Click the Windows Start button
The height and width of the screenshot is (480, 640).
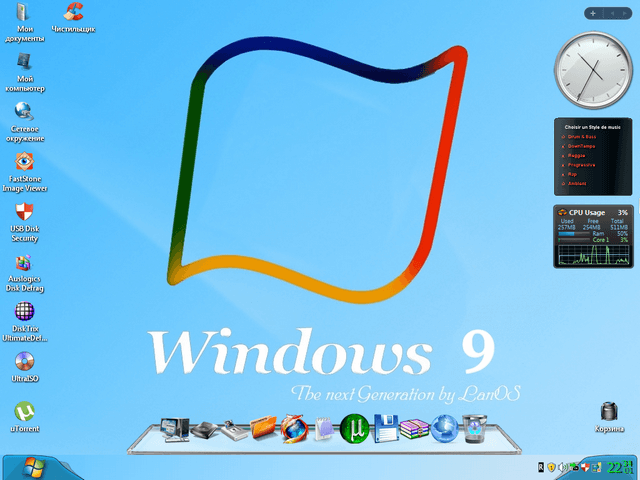pyautogui.click(x=34, y=468)
